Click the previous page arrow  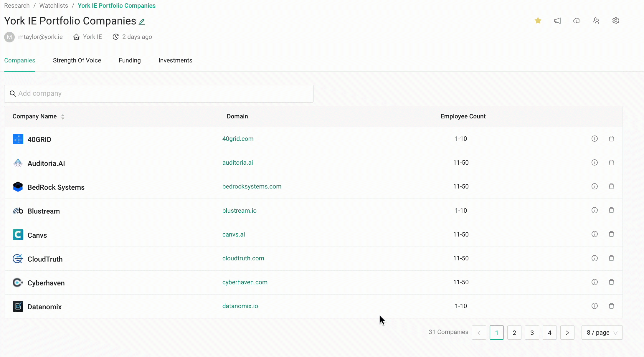coord(479,333)
